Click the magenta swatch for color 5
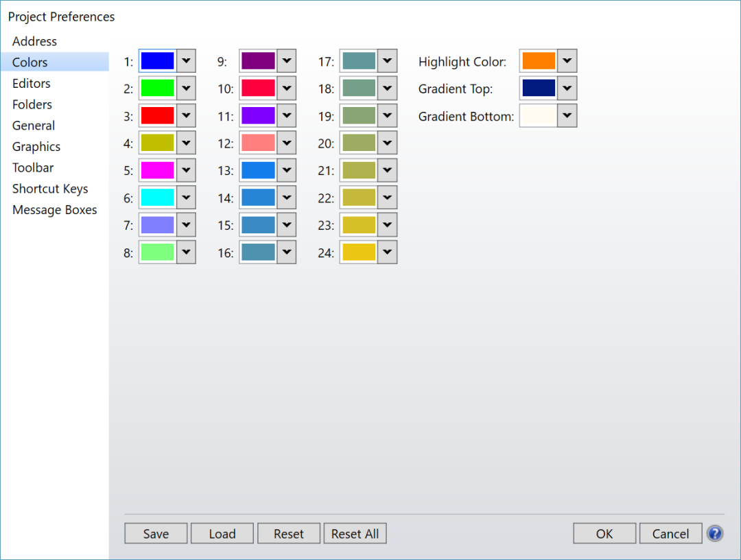 pos(157,170)
